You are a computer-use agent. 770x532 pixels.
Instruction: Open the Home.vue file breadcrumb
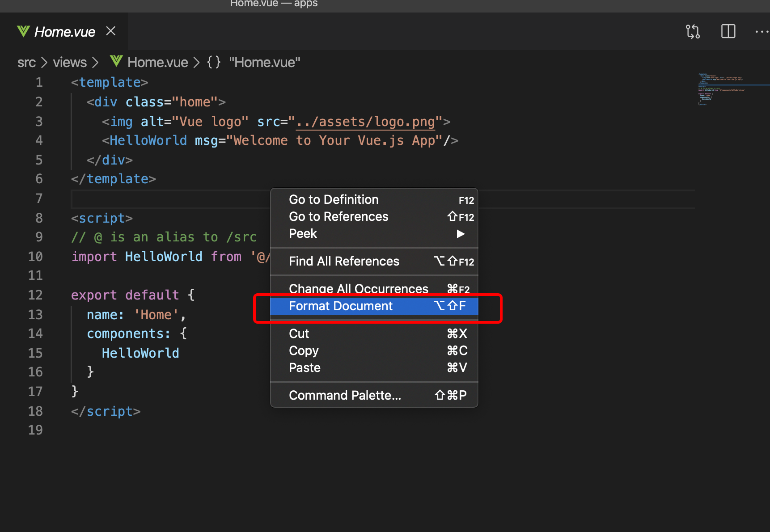(157, 62)
